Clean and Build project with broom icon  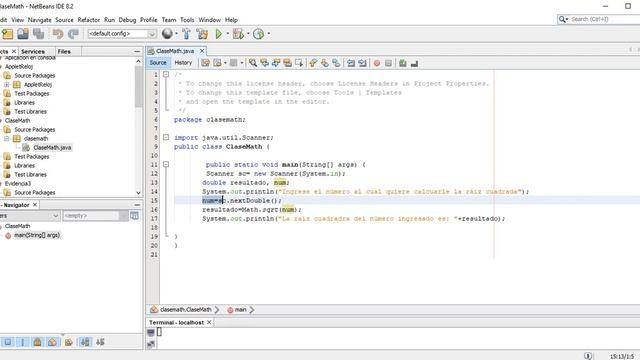click(x=202, y=34)
